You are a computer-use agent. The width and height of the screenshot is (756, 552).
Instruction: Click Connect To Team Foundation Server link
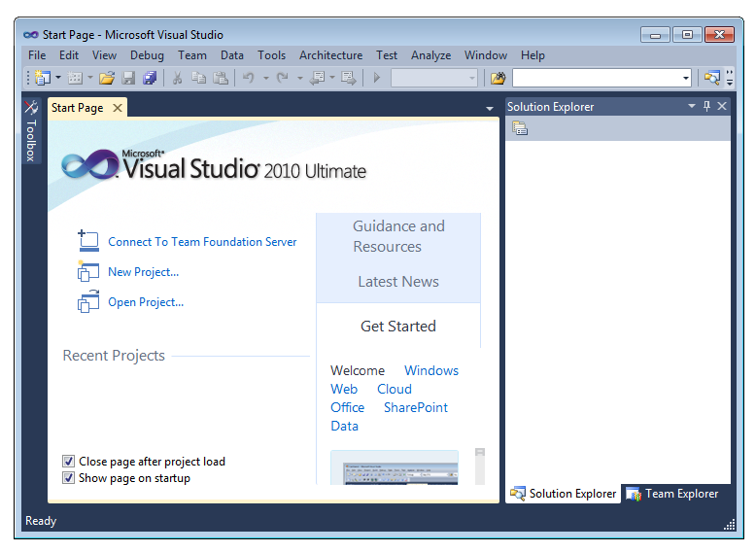[202, 242]
